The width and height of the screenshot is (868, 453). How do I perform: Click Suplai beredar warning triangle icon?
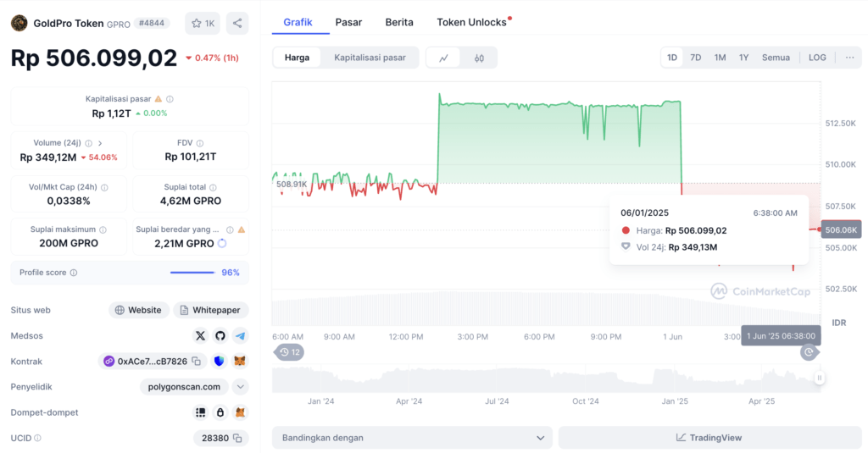pos(242,229)
